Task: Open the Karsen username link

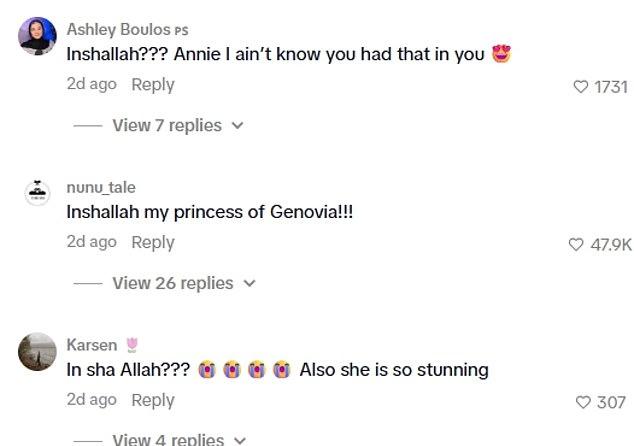Action: (x=91, y=345)
